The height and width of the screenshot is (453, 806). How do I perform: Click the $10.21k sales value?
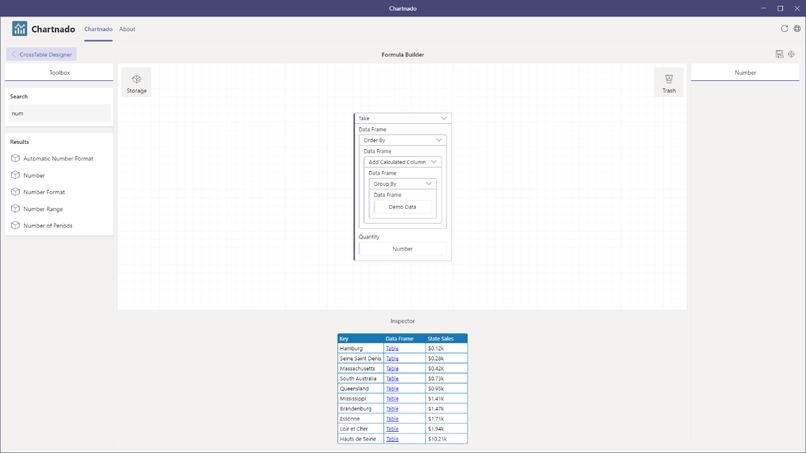437,439
